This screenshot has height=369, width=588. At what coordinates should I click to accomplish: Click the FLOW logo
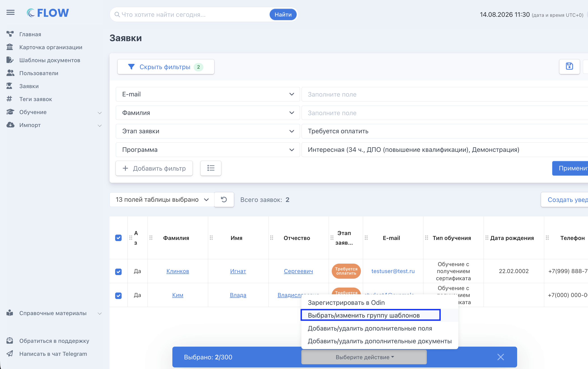click(x=48, y=13)
